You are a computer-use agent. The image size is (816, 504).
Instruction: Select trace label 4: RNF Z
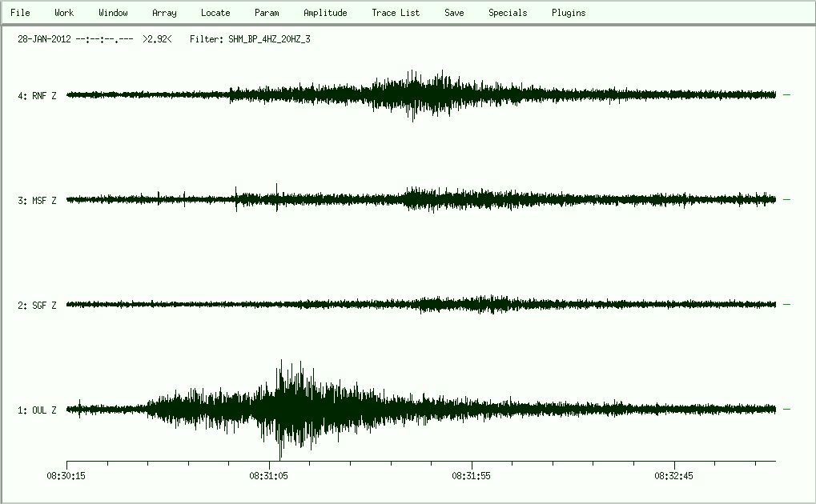[x=37, y=96]
